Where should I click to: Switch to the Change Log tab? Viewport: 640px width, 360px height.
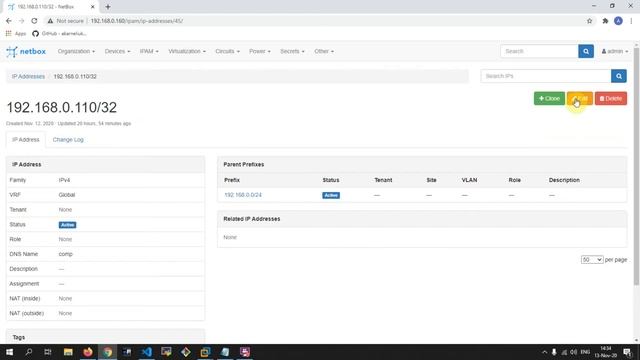[68, 140]
